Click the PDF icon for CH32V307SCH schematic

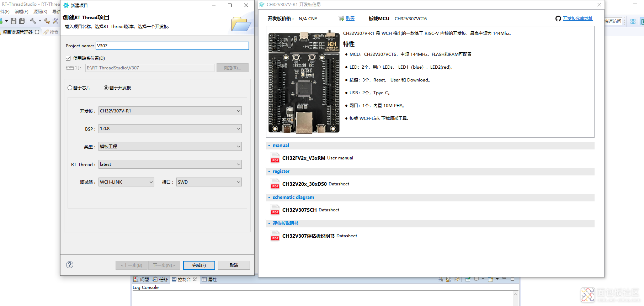(x=275, y=210)
